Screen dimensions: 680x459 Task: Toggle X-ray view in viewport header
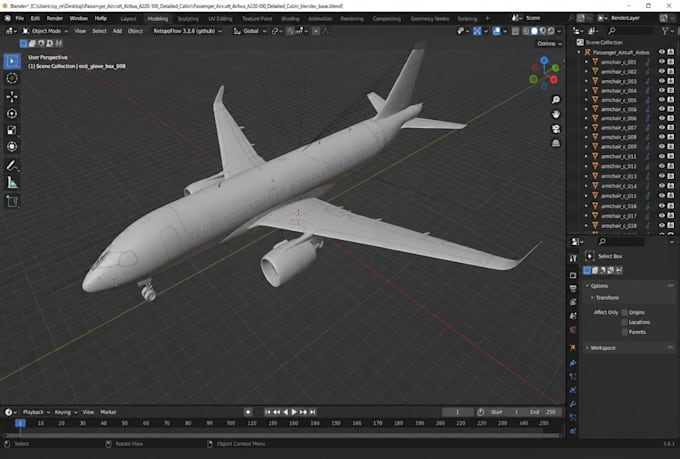pos(515,31)
